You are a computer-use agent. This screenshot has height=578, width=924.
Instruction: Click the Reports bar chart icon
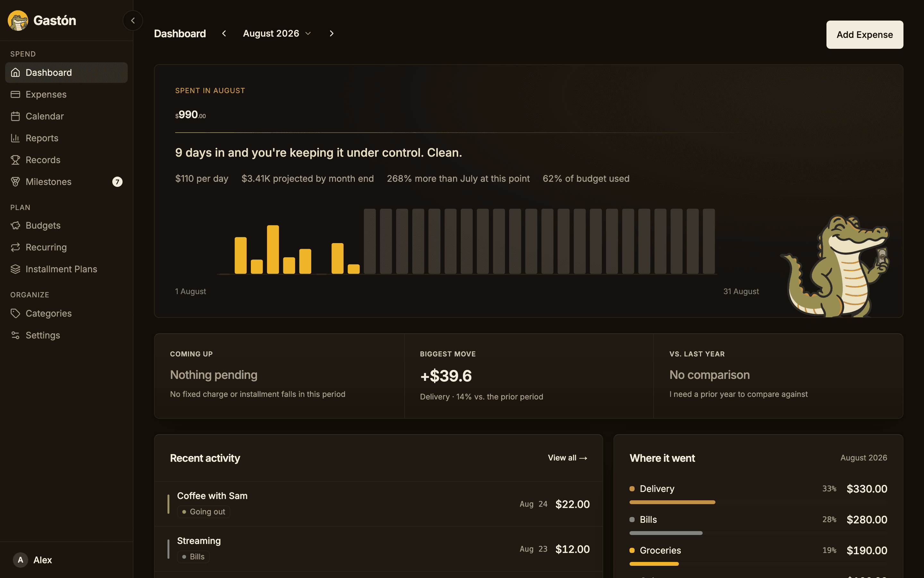pos(15,138)
